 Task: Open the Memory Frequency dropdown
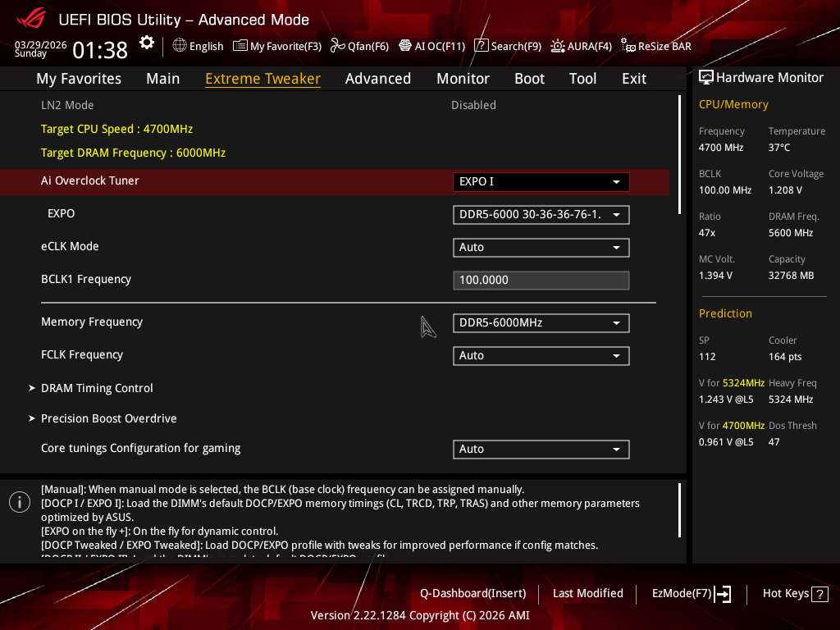click(541, 322)
